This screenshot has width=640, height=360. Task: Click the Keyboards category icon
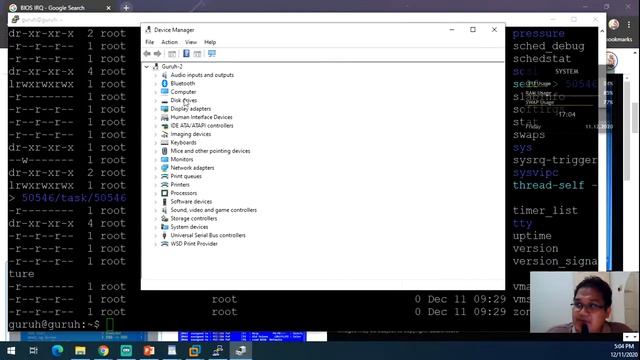pos(164,142)
